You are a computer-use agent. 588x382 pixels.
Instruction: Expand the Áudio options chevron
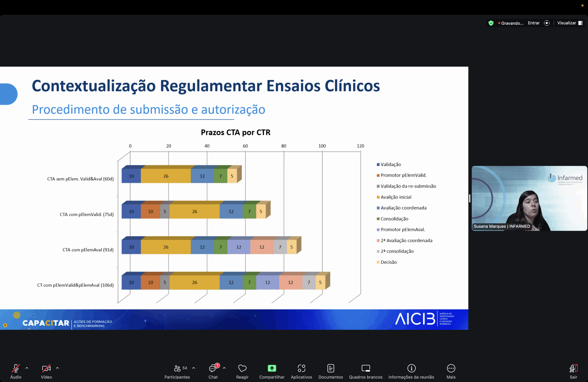pyautogui.click(x=27, y=369)
